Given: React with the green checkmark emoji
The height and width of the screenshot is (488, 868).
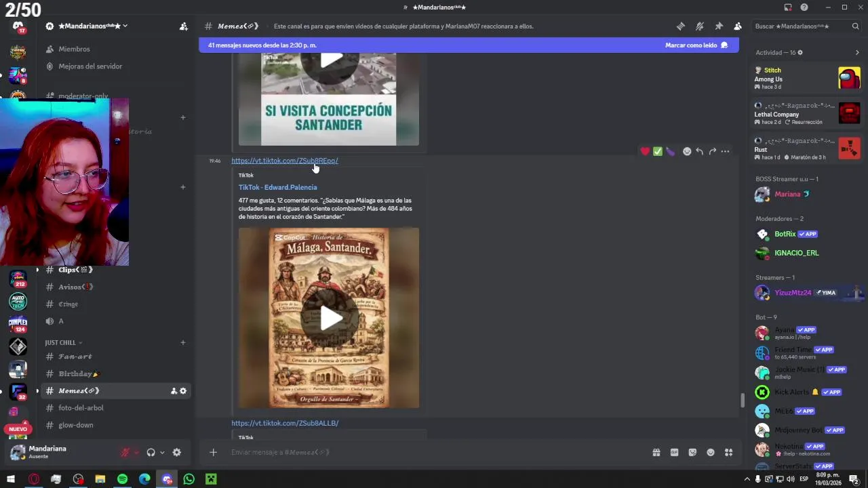Looking at the screenshot, I should [658, 151].
